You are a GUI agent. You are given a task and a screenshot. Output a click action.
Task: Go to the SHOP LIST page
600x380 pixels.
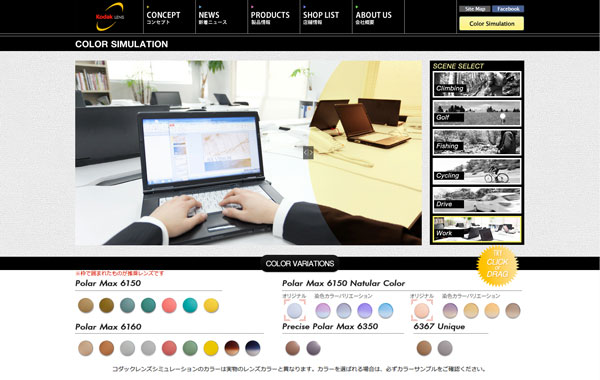coord(321,18)
